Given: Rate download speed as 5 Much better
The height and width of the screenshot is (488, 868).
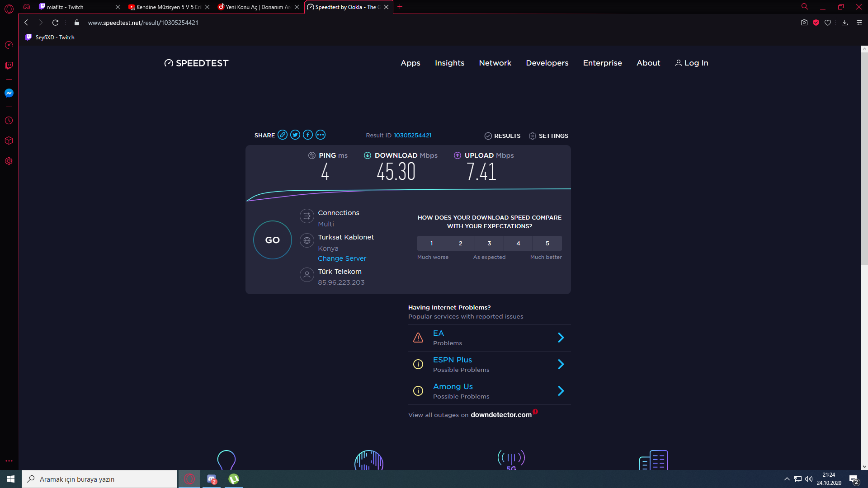Looking at the screenshot, I should coord(547,243).
